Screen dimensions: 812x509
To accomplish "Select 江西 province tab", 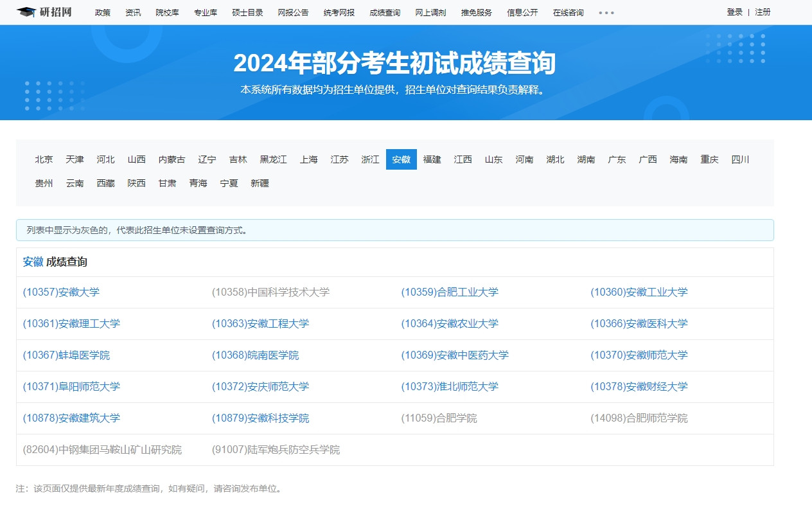I will click(x=463, y=159).
